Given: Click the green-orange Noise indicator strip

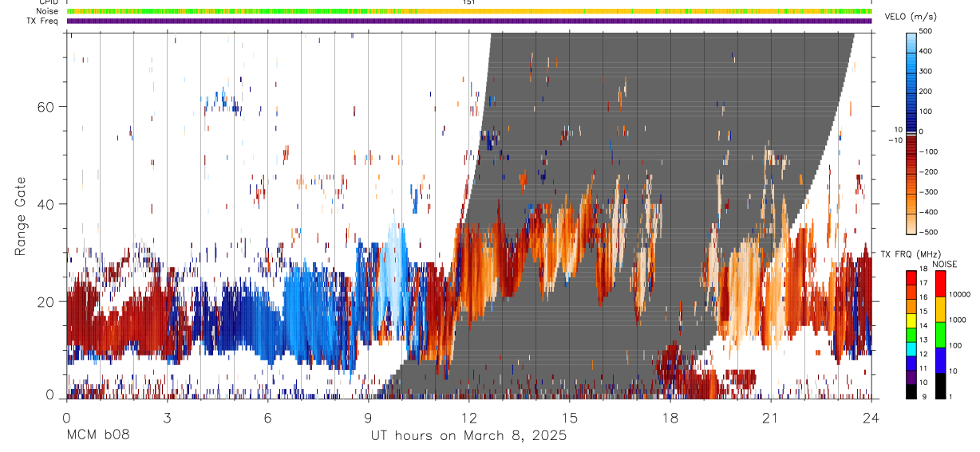Looking at the screenshot, I should tap(469, 11).
